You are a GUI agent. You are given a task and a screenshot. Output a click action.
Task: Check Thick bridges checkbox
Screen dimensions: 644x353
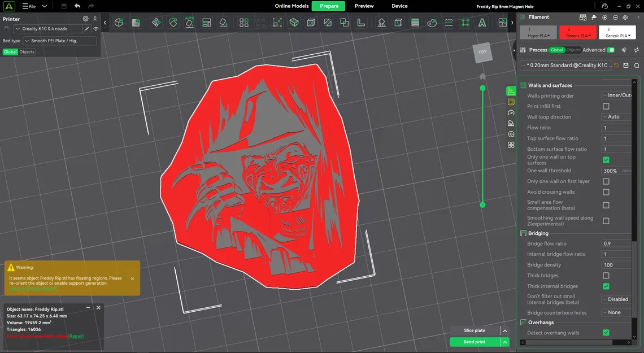point(606,276)
